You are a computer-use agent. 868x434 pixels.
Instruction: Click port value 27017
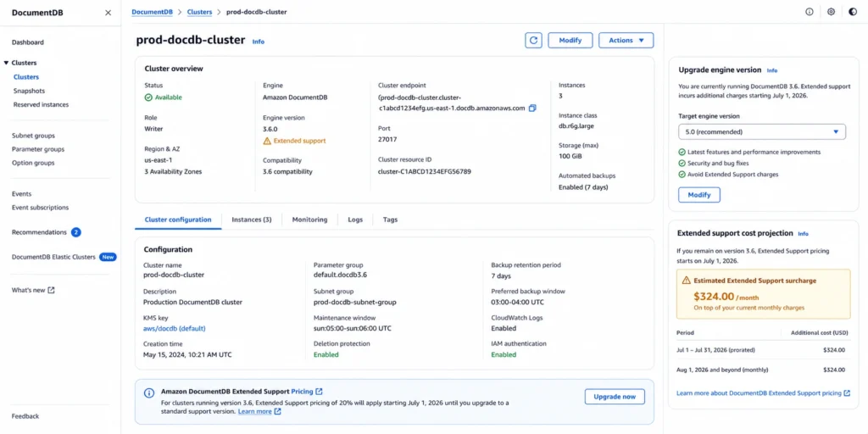tap(387, 140)
